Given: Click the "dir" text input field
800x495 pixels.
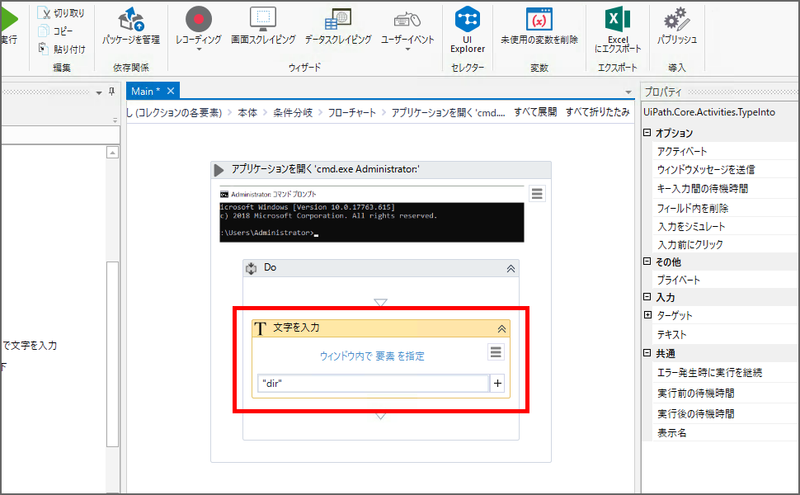Looking at the screenshot, I should (x=373, y=383).
